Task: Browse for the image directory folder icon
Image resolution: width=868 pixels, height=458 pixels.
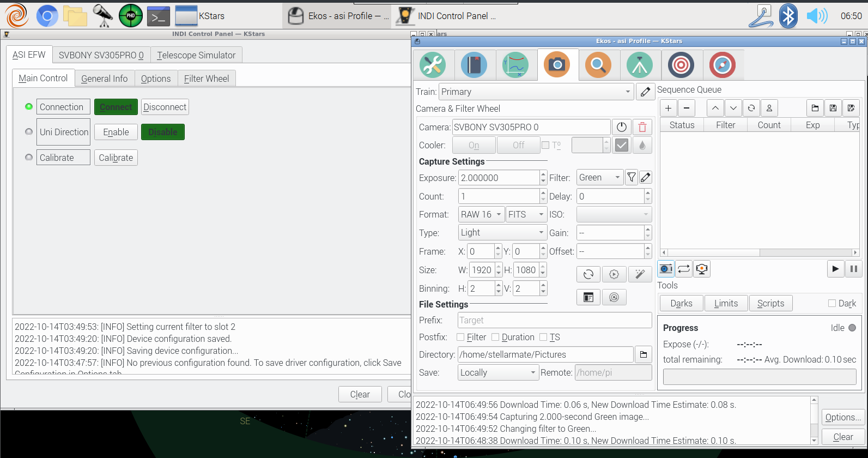Action: 644,354
